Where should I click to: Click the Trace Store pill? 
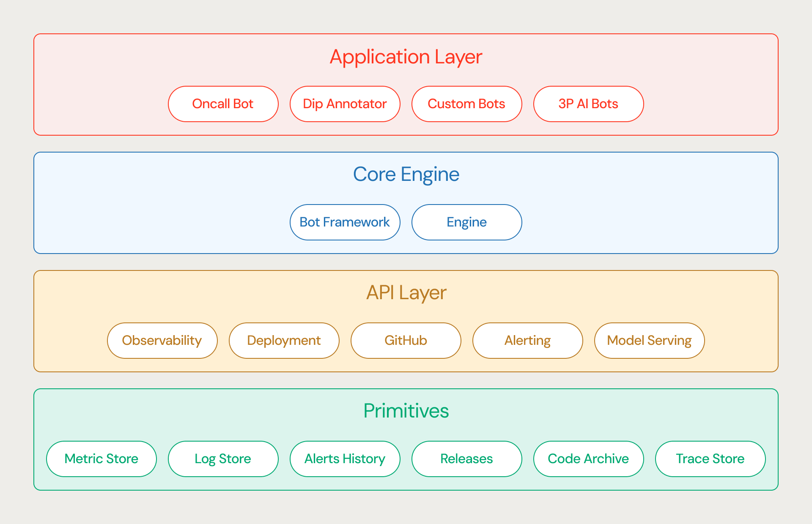[x=710, y=459]
